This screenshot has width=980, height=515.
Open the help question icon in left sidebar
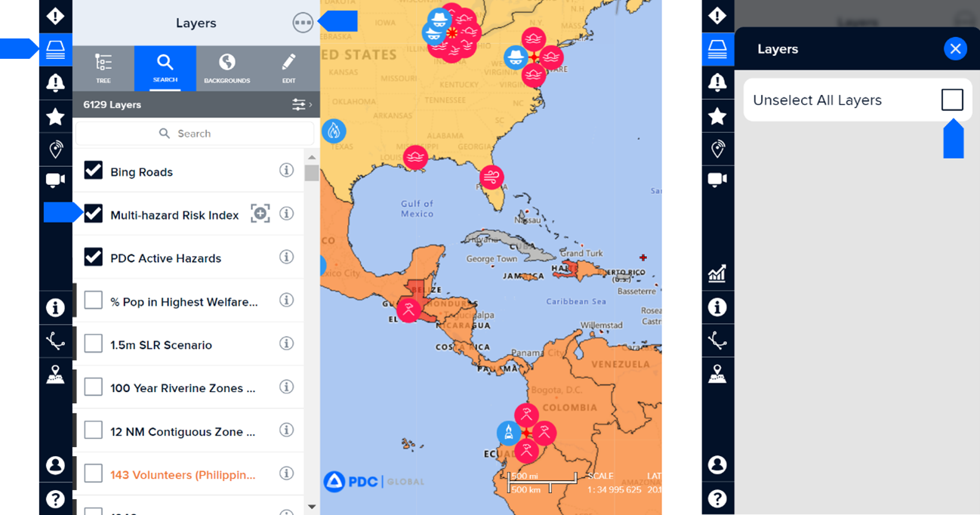pos(55,498)
